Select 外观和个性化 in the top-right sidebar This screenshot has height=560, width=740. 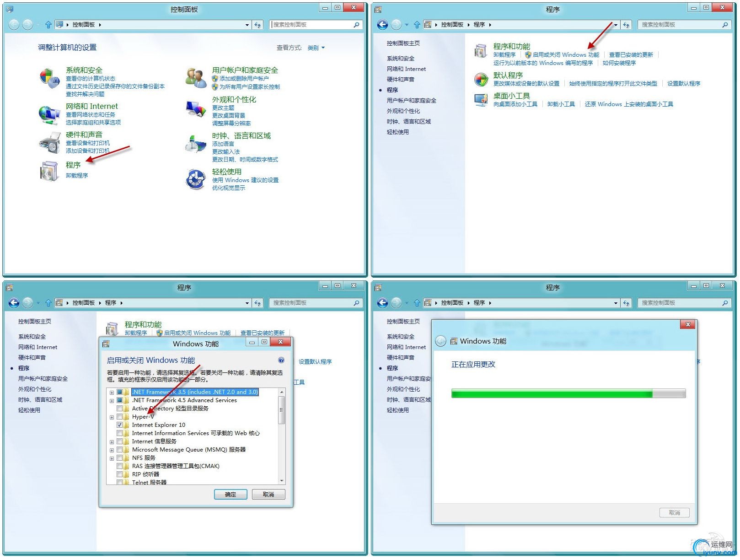pyautogui.click(x=403, y=111)
